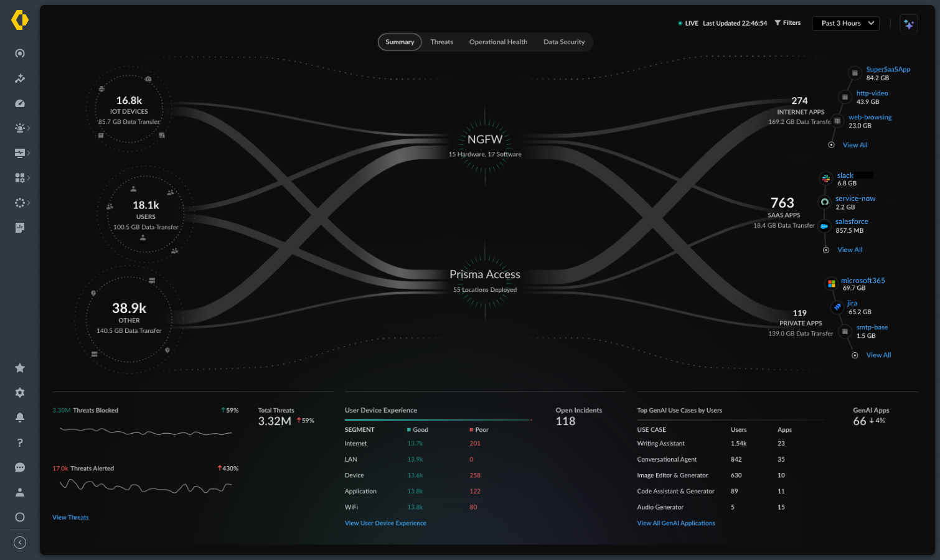The image size is (940, 560).
Task: Switch to the Threats tab
Action: (x=441, y=42)
